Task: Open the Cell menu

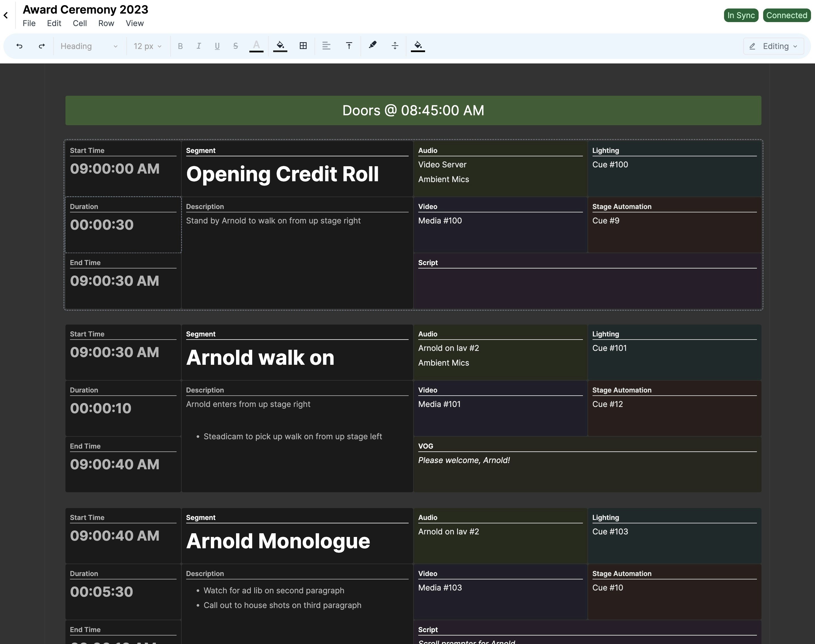Action: [x=80, y=24]
